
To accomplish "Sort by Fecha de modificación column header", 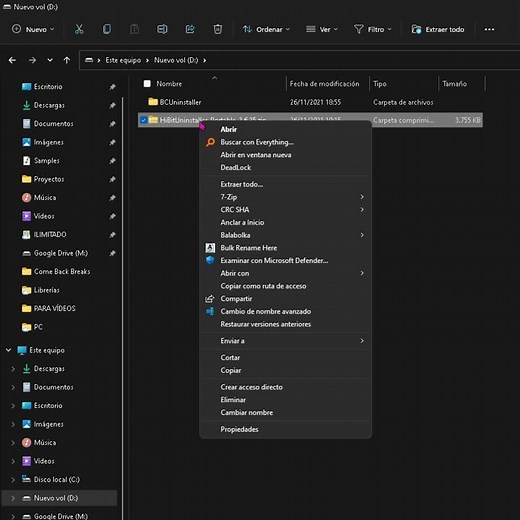I will [x=324, y=84].
